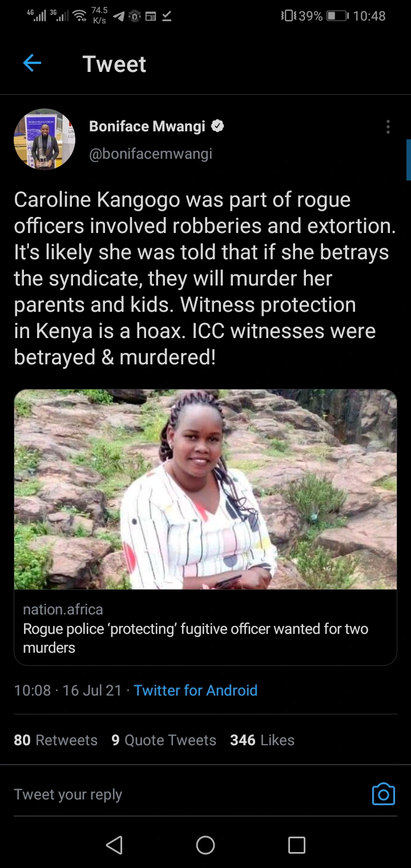
Task: Open the Boniface Mwangi display name
Action: 147,126
